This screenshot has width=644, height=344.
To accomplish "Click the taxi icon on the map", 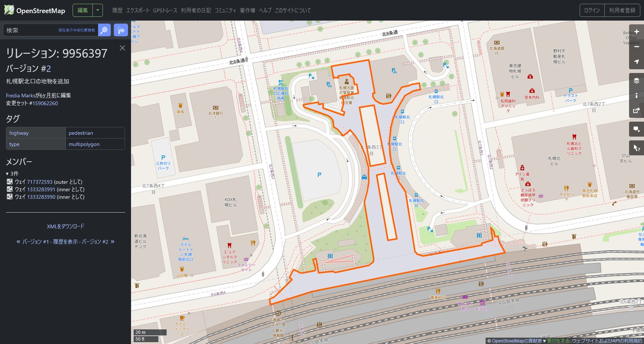I will pos(364,177).
